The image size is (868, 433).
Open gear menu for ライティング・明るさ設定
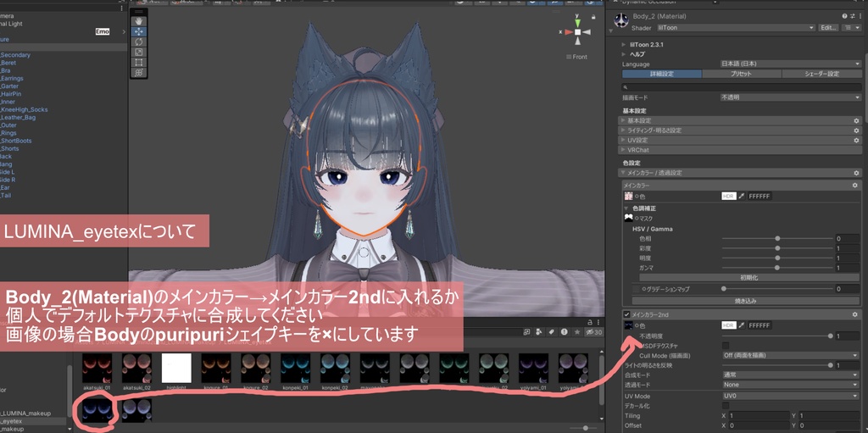[856, 130]
